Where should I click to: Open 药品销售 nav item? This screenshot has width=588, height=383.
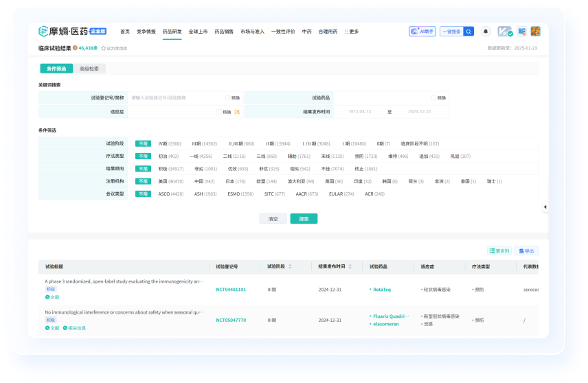click(224, 32)
